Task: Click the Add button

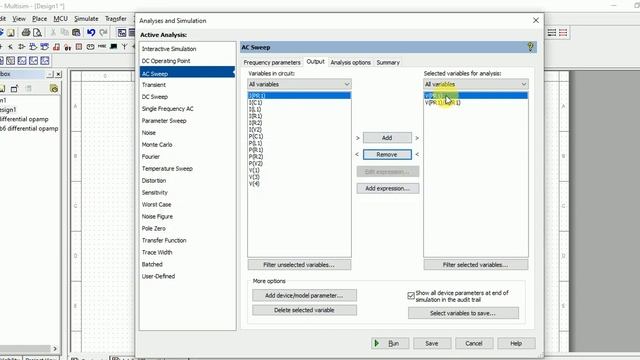Action: (387, 138)
